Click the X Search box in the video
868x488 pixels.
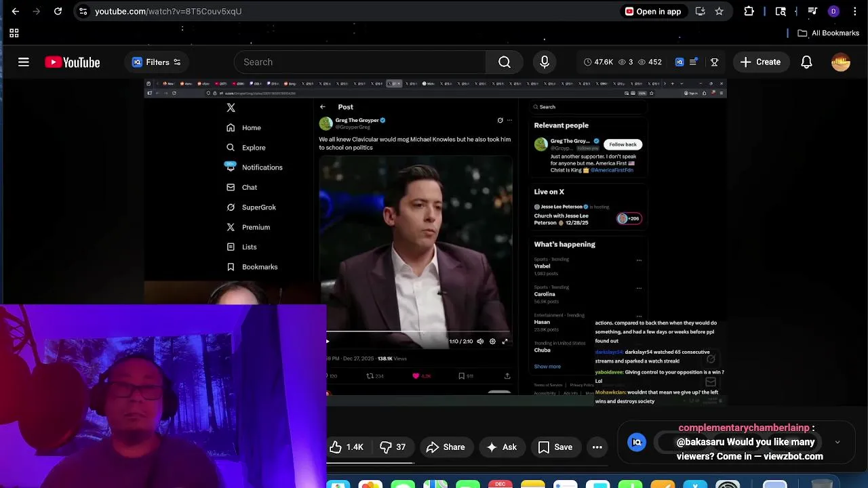pos(587,107)
